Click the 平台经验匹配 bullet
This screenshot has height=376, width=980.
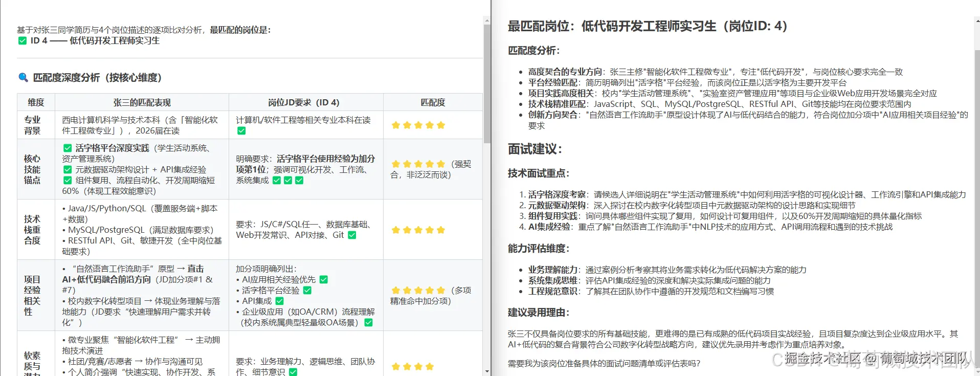(x=687, y=82)
